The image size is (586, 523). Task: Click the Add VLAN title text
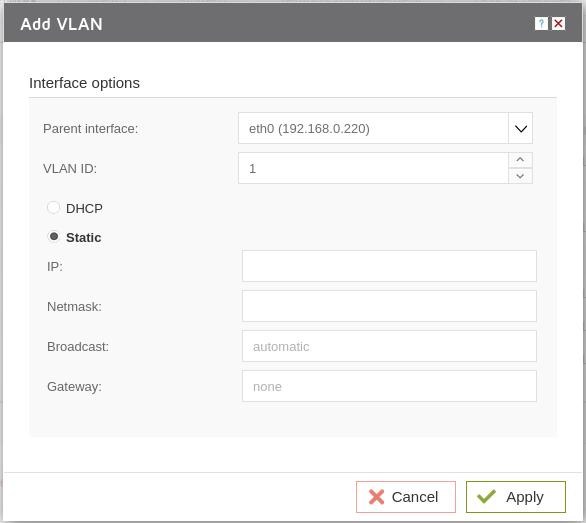point(61,24)
